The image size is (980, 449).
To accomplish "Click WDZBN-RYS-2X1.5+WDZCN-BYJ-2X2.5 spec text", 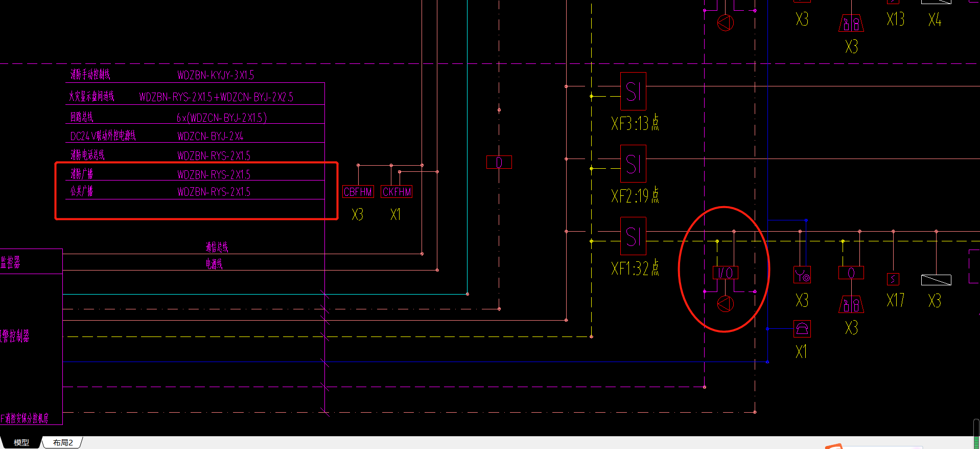I will pos(217,97).
